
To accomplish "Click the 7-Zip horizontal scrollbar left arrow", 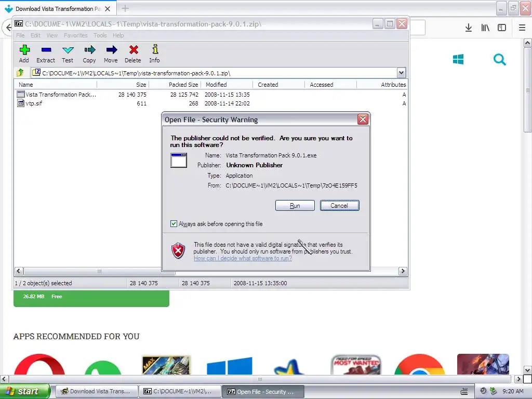I will pos(19,271).
